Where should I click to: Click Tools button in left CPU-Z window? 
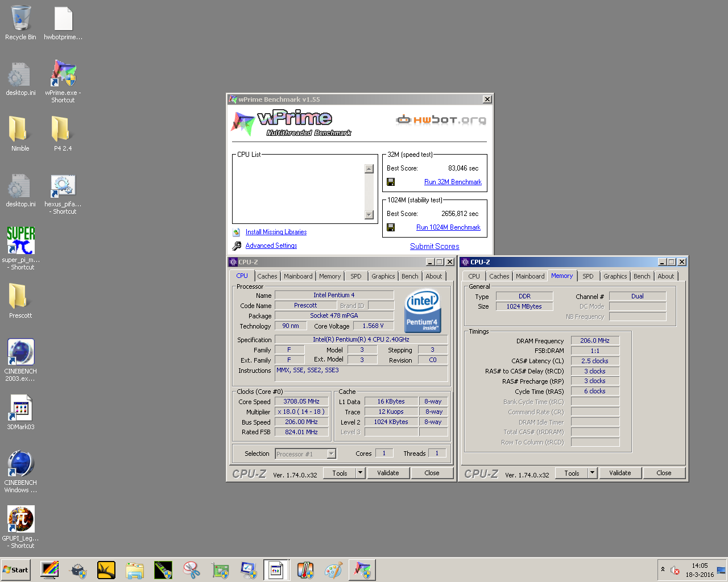click(340, 473)
